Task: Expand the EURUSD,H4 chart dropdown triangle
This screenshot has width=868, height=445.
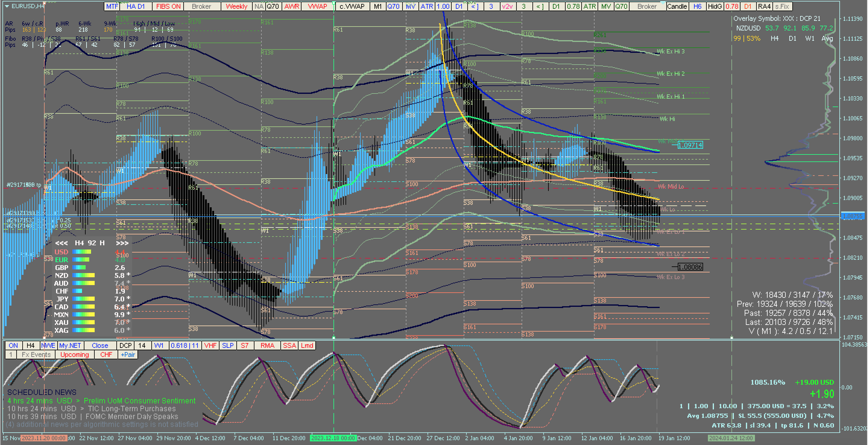Action: pos(7,6)
